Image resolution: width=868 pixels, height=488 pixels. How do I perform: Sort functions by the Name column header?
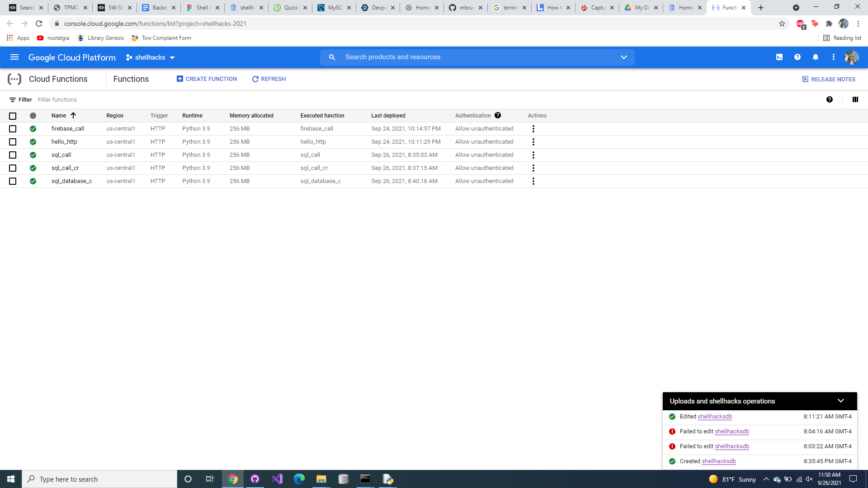pos(59,116)
